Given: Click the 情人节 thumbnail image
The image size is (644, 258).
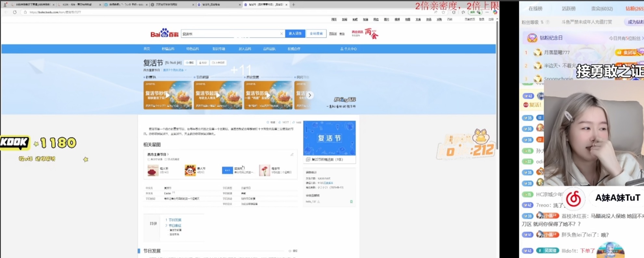Looking at the screenshot, I should tap(153, 170).
